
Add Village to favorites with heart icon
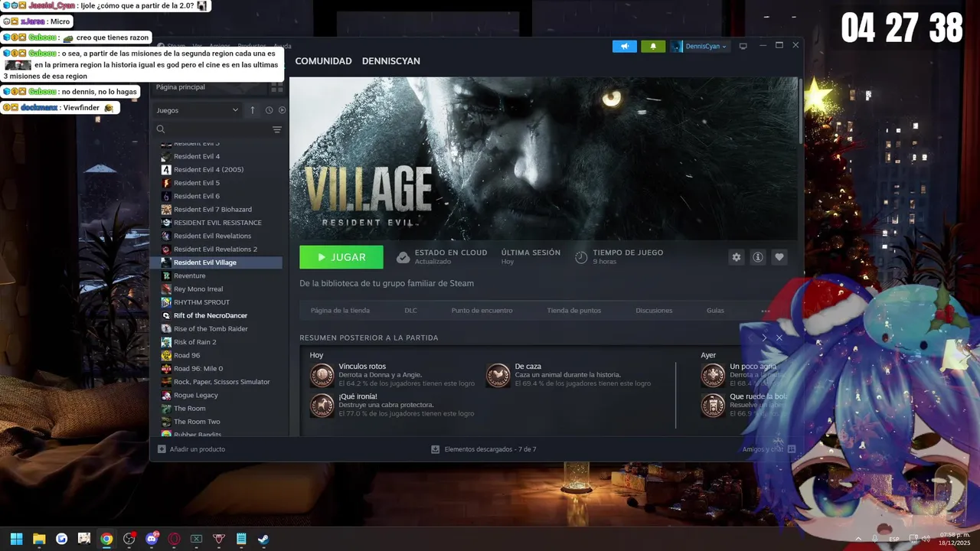pyautogui.click(x=779, y=257)
